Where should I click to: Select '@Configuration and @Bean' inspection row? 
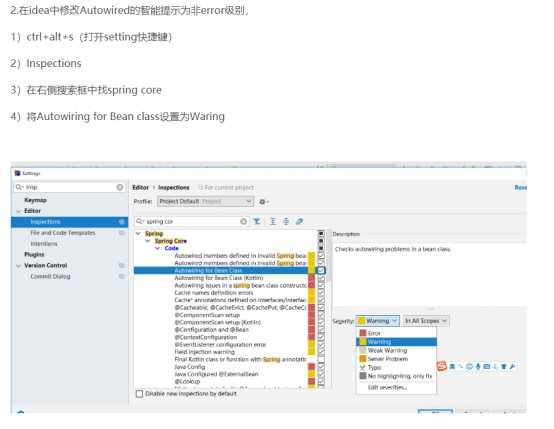click(212, 330)
